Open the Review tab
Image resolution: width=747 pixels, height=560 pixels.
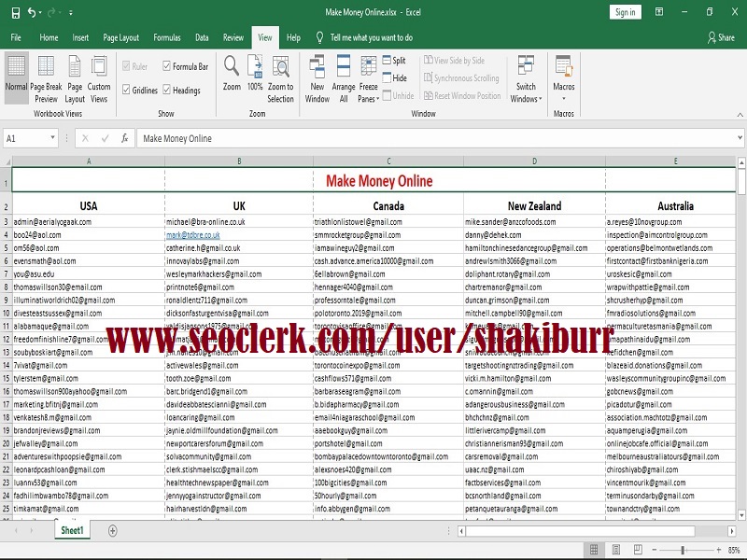point(233,37)
